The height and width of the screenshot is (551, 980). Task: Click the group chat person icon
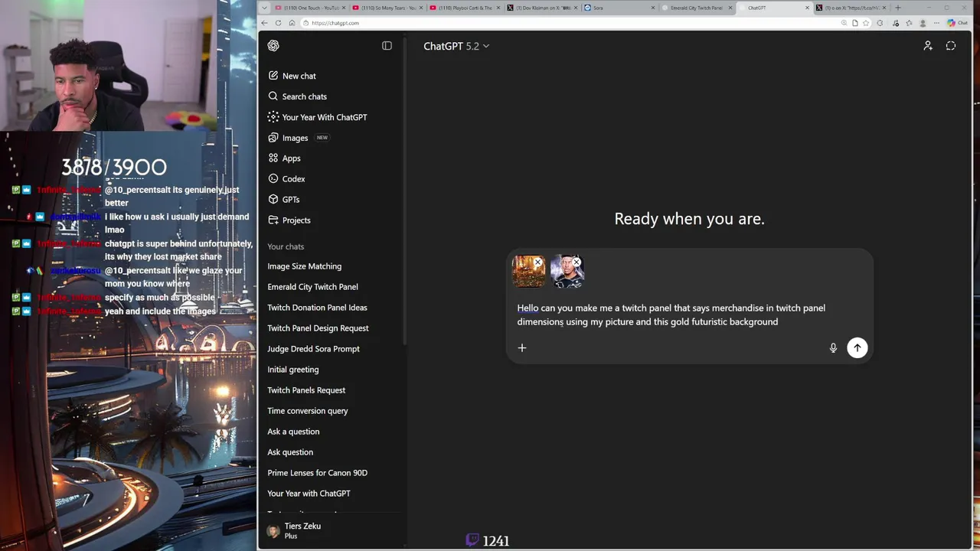point(928,46)
